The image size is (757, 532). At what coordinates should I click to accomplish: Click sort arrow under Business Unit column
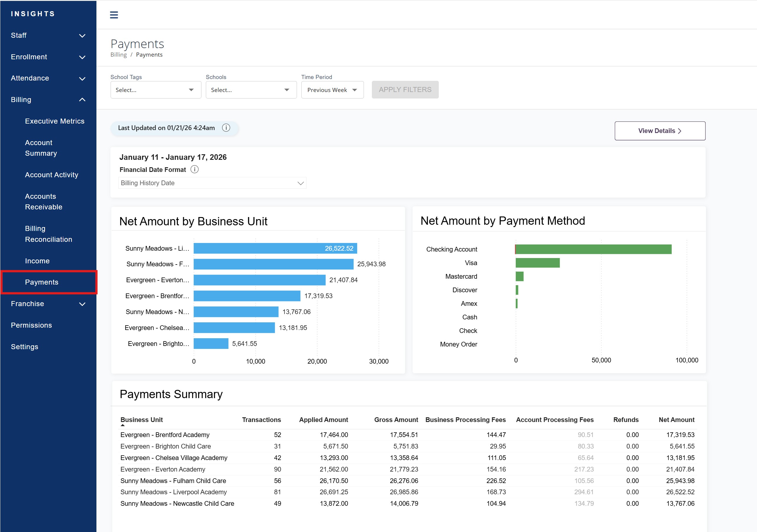pos(123,425)
